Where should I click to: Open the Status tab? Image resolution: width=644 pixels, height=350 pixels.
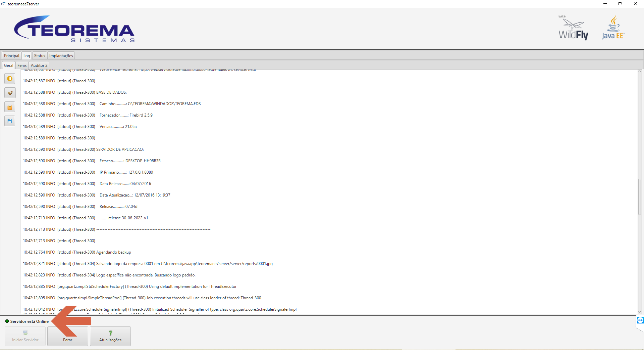click(x=40, y=56)
